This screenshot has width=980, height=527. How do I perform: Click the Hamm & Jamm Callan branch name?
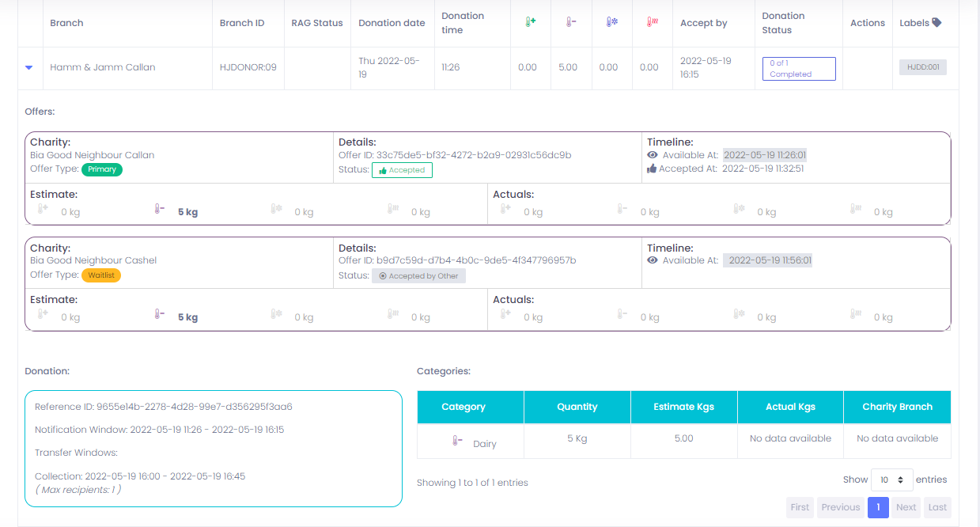click(103, 67)
